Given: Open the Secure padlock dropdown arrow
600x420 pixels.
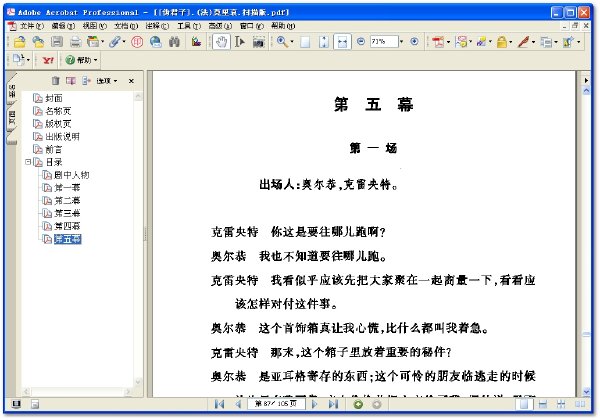Looking at the screenshot, I should (511, 42).
